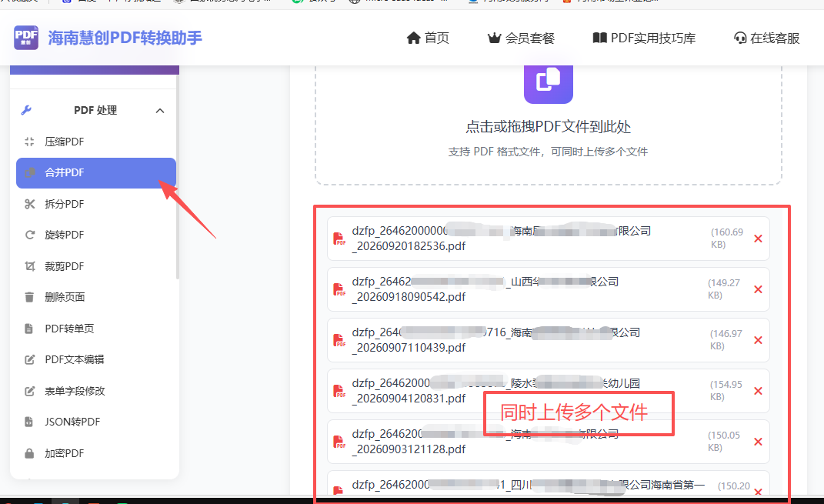The image size is (824, 504).
Task: Click the lock icon beside 加密PDF
Action: pos(29,453)
